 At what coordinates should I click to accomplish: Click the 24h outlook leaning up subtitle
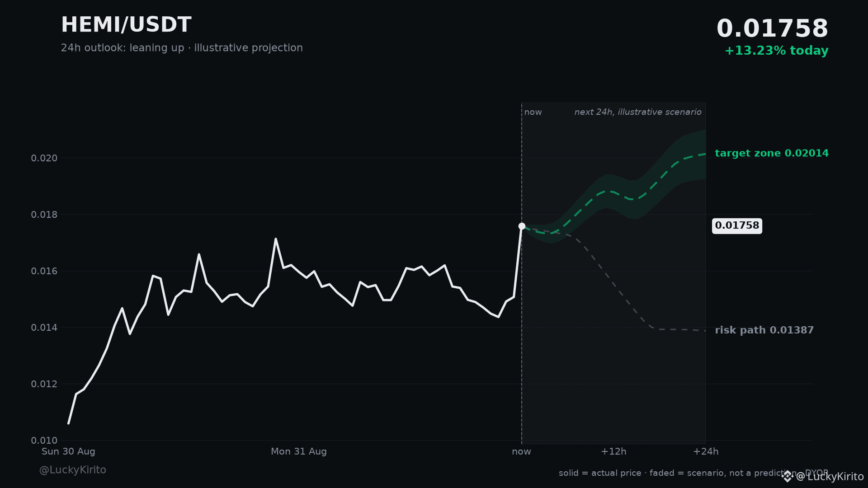coord(182,48)
